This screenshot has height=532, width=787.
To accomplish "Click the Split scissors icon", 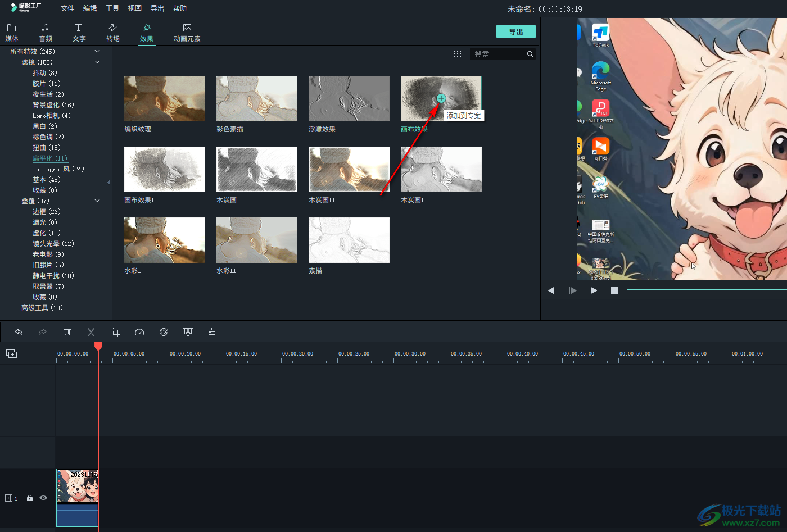I will (x=91, y=332).
